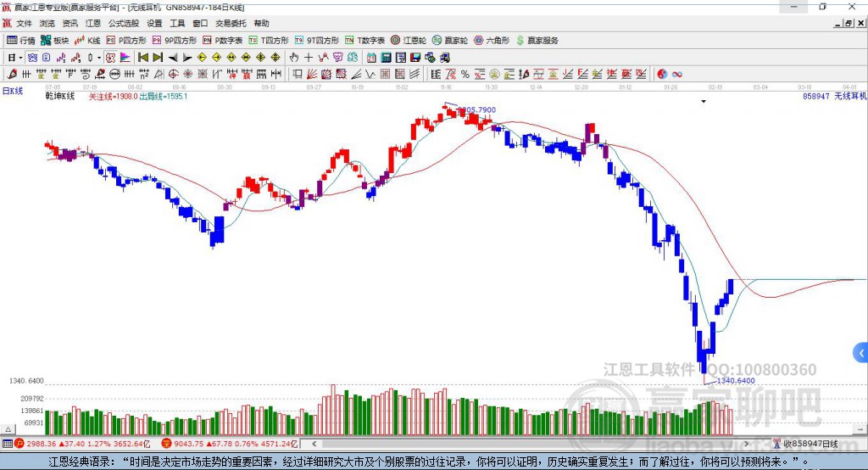Select the hand pan tool

coord(294,57)
